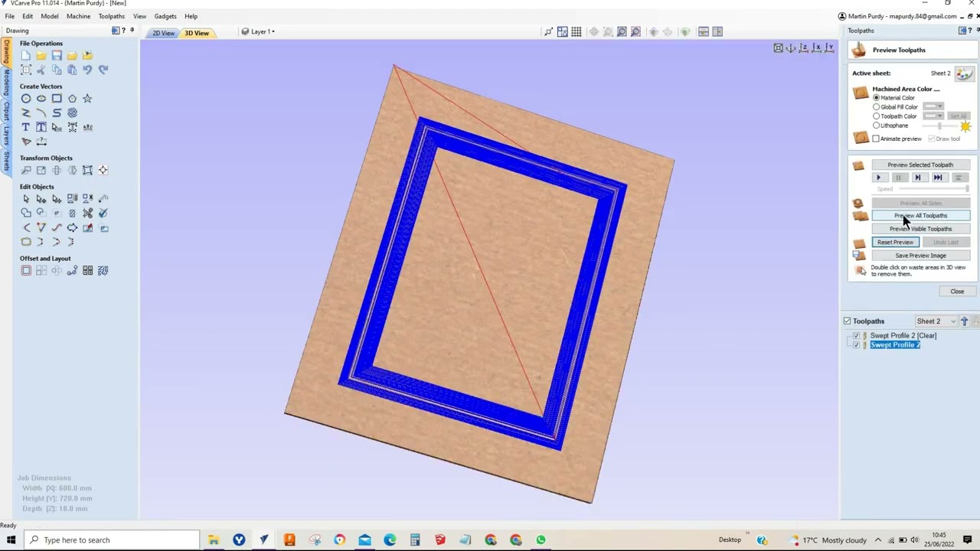The height and width of the screenshot is (551, 980).
Task: Click the Save file disk icon
Action: click(x=57, y=55)
